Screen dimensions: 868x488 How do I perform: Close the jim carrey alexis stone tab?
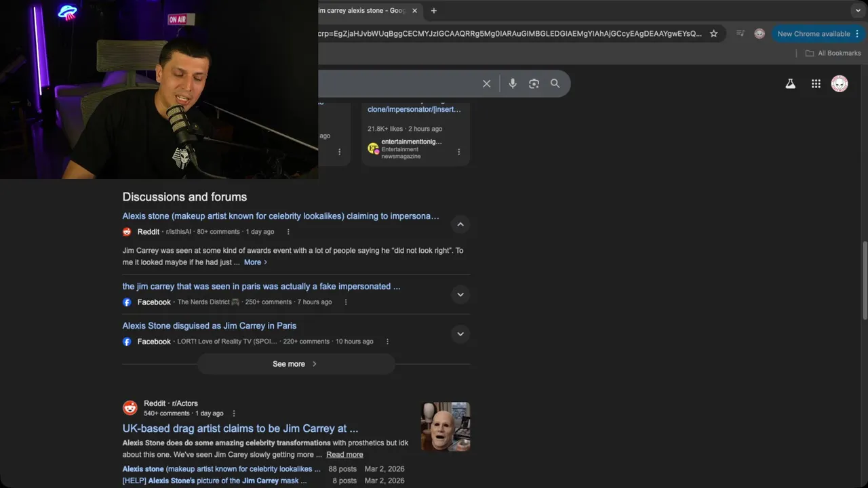coord(414,10)
